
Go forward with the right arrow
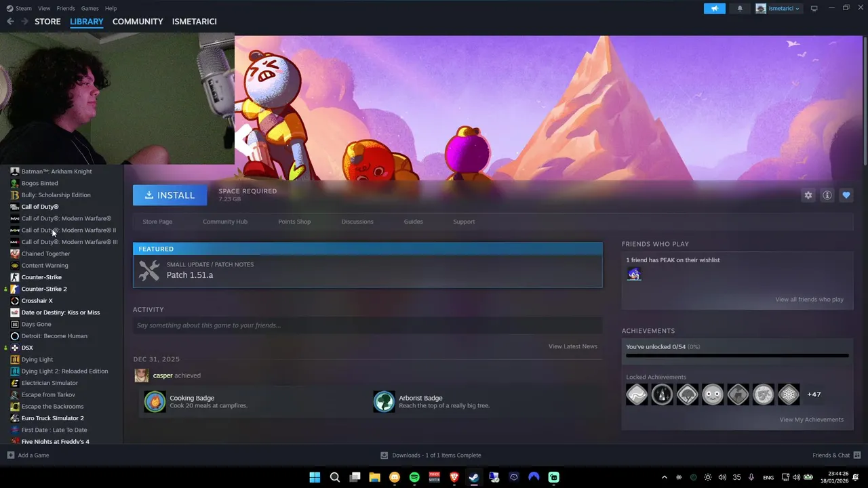point(24,22)
